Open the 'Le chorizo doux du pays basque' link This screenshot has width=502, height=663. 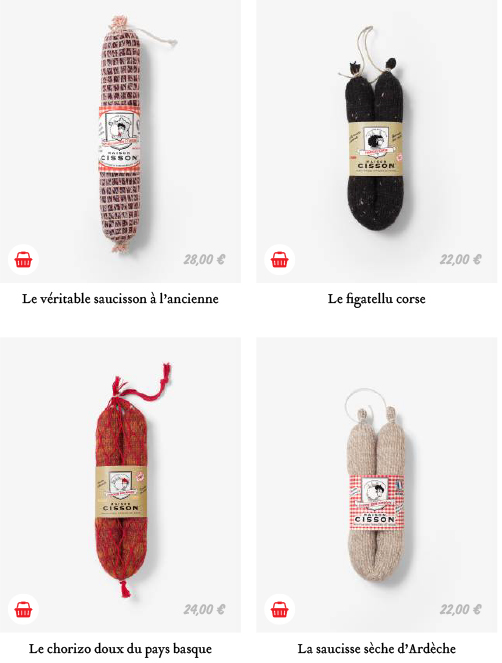(x=120, y=649)
